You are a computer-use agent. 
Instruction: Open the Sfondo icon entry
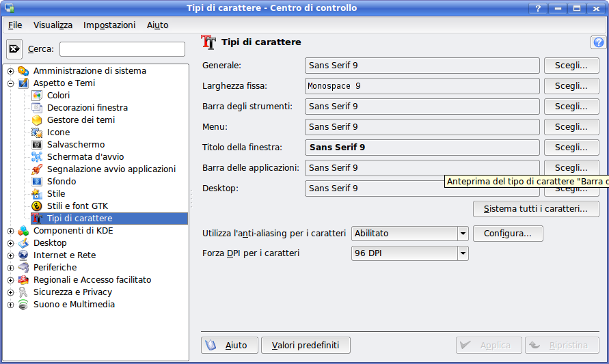coord(37,182)
